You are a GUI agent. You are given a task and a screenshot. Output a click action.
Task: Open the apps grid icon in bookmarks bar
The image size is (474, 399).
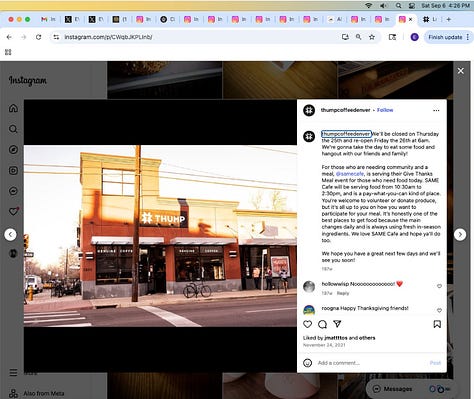(x=8, y=52)
